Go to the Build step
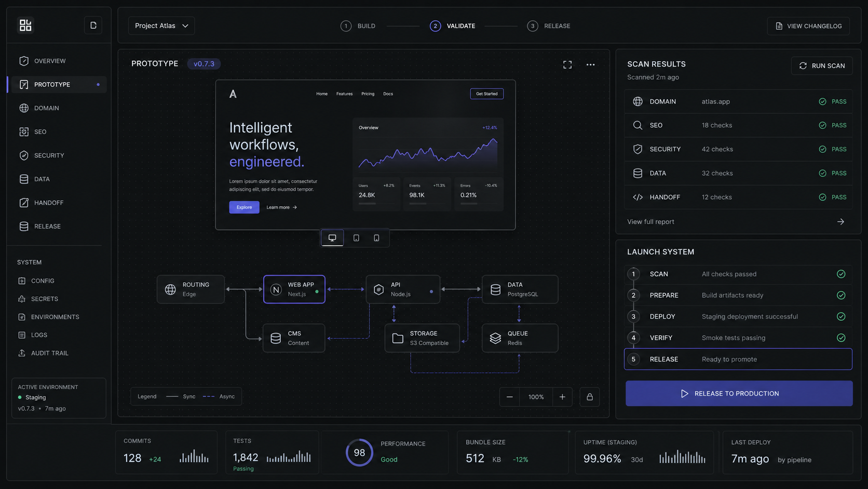Image resolution: width=868 pixels, height=489 pixels. click(358, 26)
